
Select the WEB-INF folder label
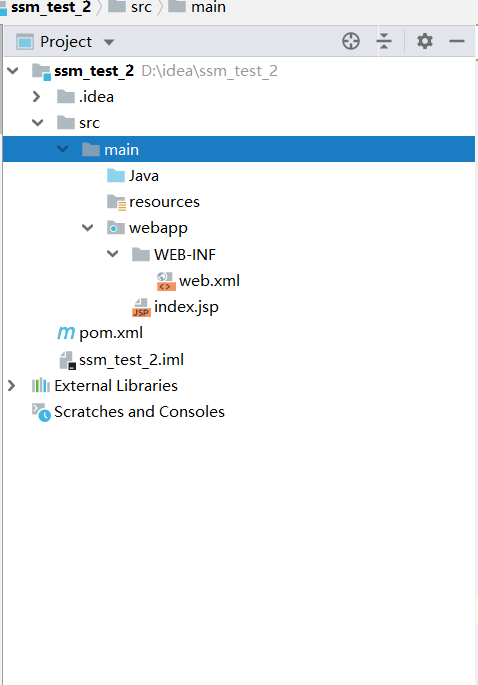click(x=185, y=255)
